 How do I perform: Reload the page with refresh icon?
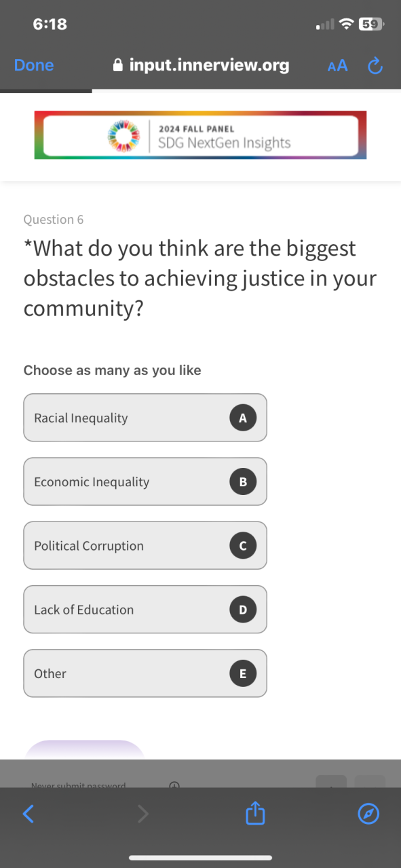[375, 66]
